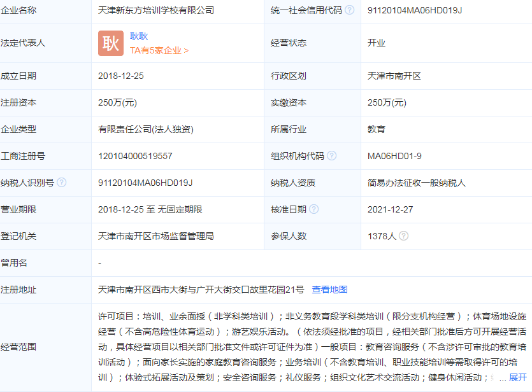
Task: Click help icon beside 组织机构代码
Action: (331, 155)
